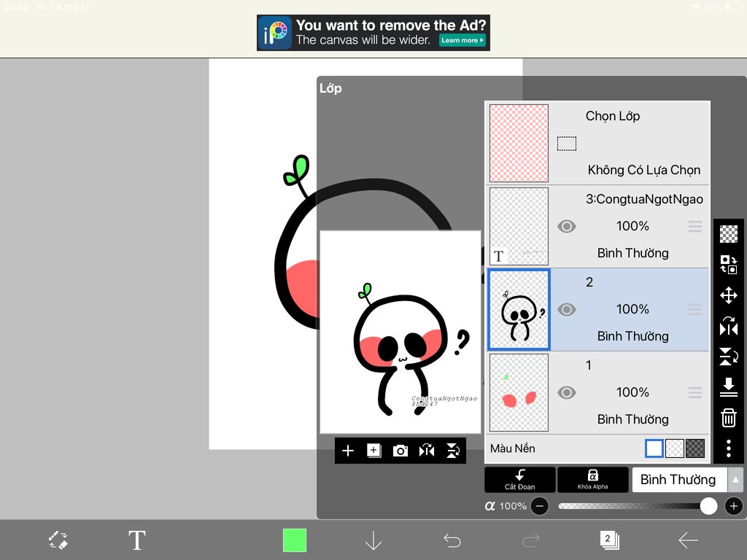The height and width of the screenshot is (560, 747).
Task: Open the layers window button showing 2
Action: point(609,540)
